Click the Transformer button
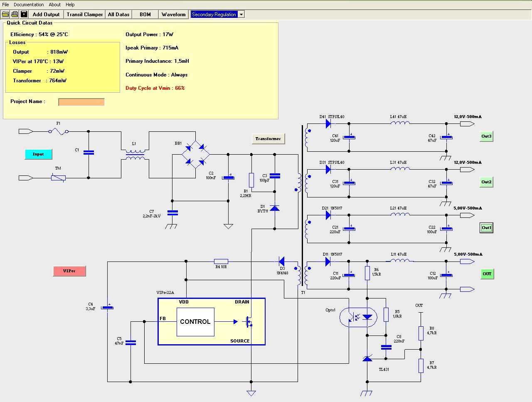This screenshot has width=532, height=402. [x=268, y=139]
